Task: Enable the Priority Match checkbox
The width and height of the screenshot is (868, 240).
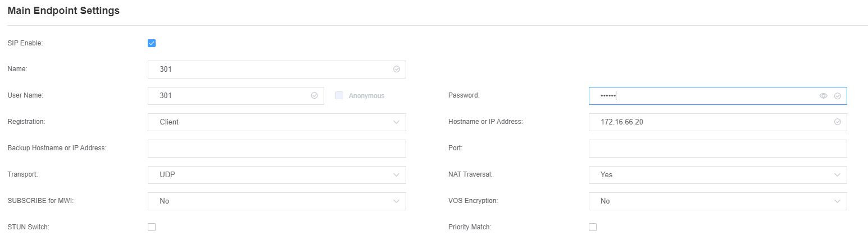Action: [x=593, y=227]
